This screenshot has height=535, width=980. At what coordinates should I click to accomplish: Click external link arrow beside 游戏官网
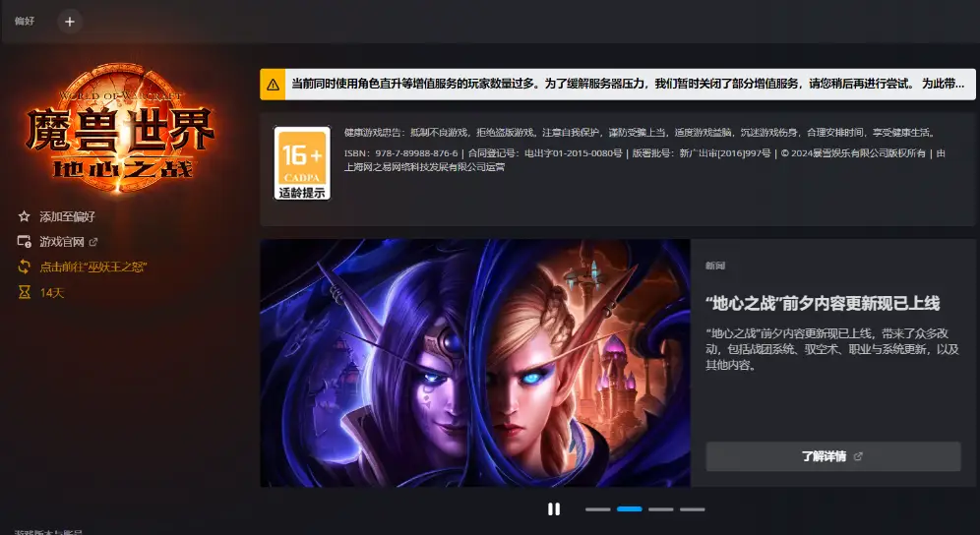[x=93, y=242]
